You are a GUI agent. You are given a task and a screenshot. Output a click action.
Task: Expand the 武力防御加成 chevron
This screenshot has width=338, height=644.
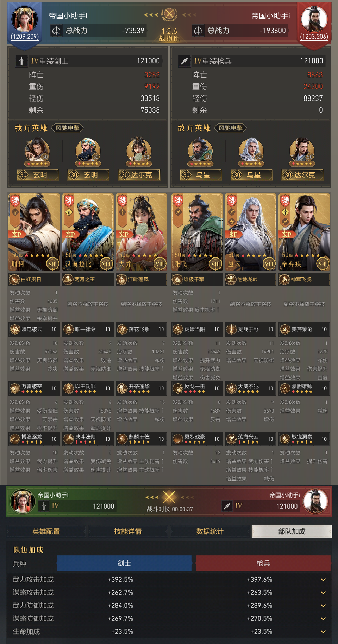coord(323,606)
